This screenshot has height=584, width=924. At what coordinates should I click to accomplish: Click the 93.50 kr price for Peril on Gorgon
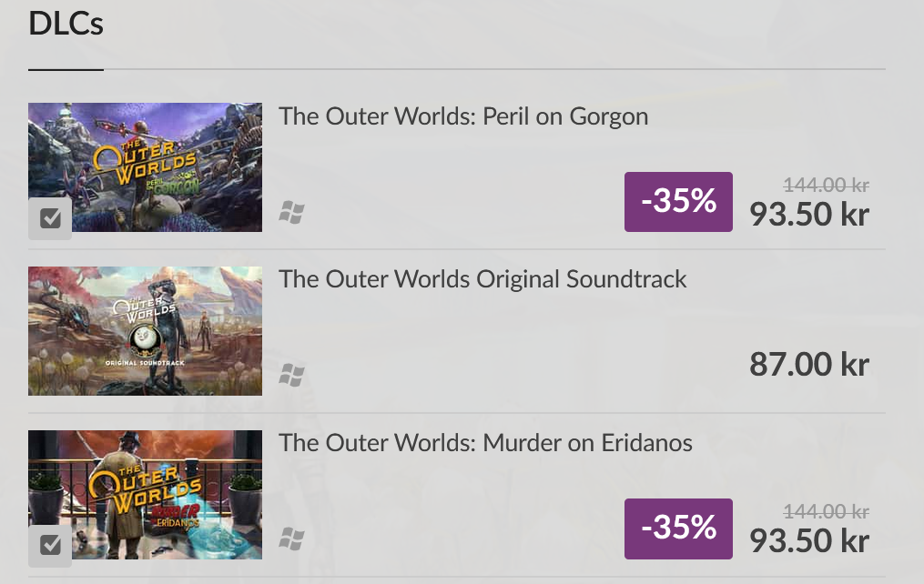809,214
